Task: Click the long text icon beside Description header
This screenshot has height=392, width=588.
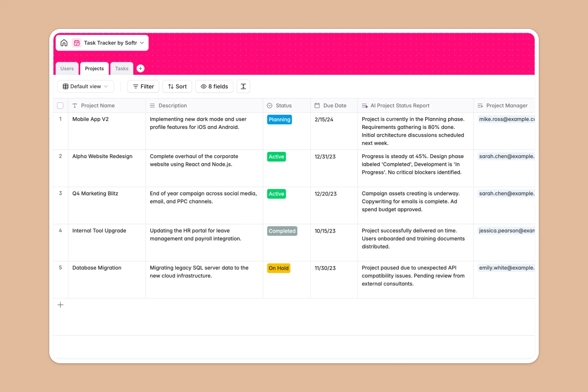Action: click(x=152, y=105)
